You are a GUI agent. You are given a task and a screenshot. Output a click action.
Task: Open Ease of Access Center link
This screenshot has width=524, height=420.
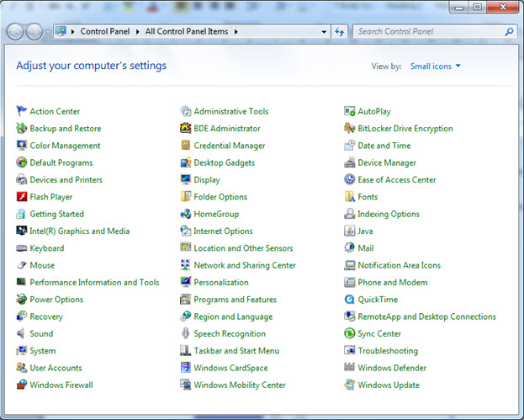coord(397,179)
